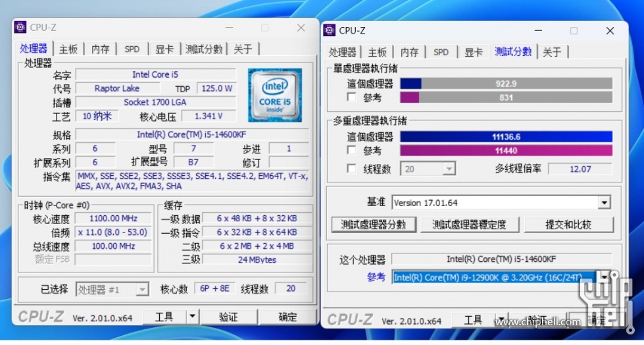Expand the 处理器 #1 selection dropdown
The width and height of the screenshot is (644, 345).
[142, 290]
